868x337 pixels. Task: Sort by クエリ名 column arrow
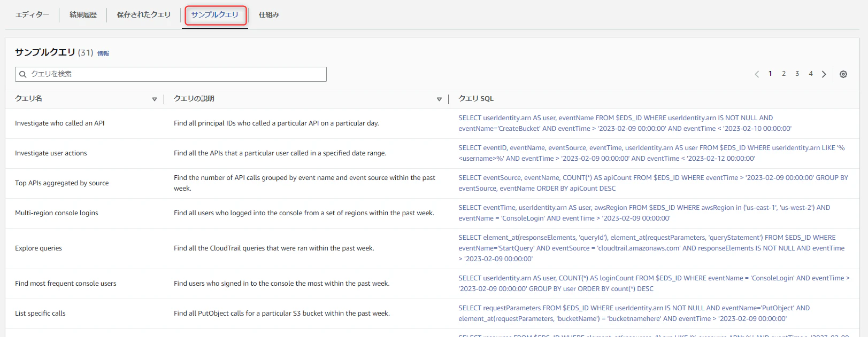(155, 99)
